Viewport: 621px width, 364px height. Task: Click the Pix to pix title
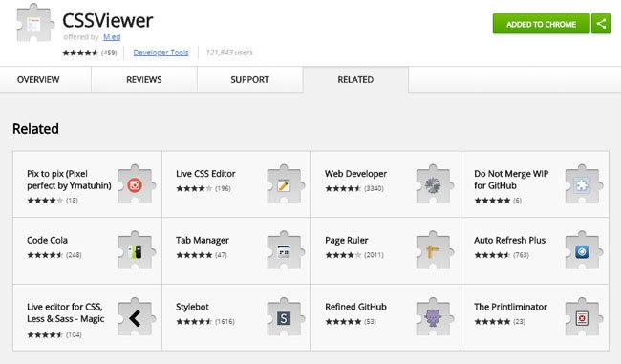click(x=69, y=180)
